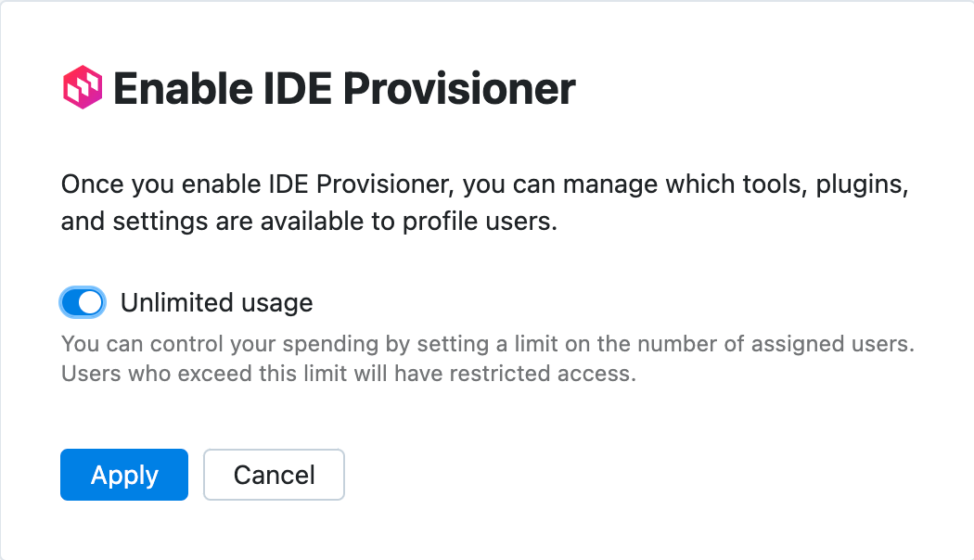Cancel enabling IDE Provisioner
974x560 pixels.
click(x=274, y=475)
